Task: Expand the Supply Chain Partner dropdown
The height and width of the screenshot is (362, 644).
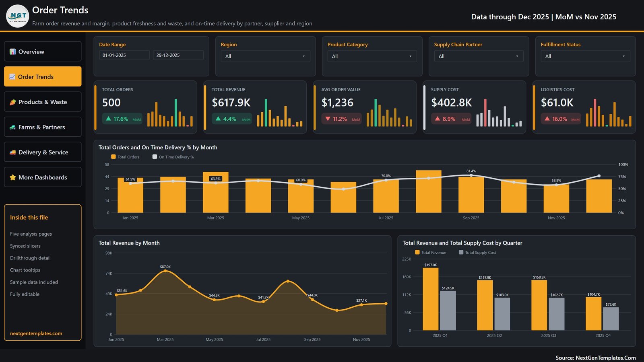Action: click(x=479, y=56)
